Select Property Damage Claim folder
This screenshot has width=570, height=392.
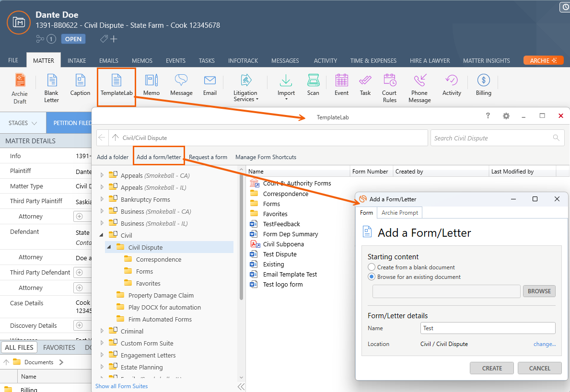[x=161, y=295]
